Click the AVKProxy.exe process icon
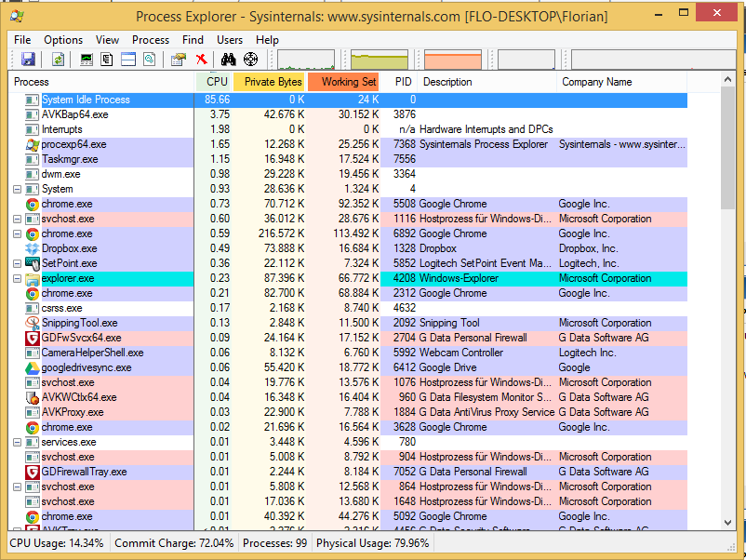This screenshot has width=746, height=560. [x=33, y=412]
